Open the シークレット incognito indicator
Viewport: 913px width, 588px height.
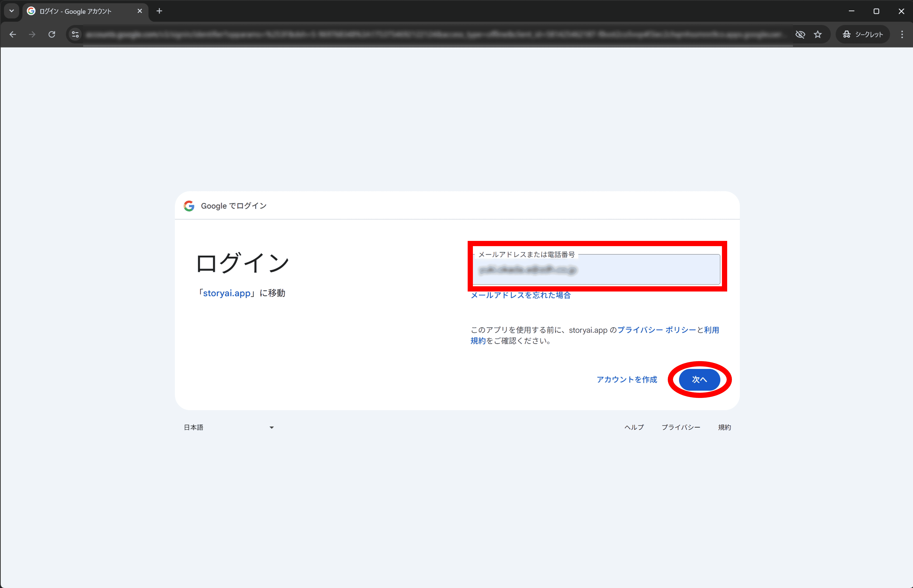click(x=863, y=34)
